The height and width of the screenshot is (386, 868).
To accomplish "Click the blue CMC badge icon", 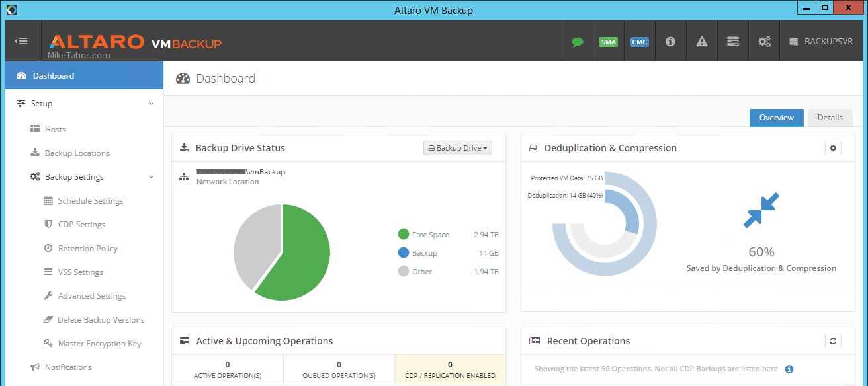I will point(639,42).
